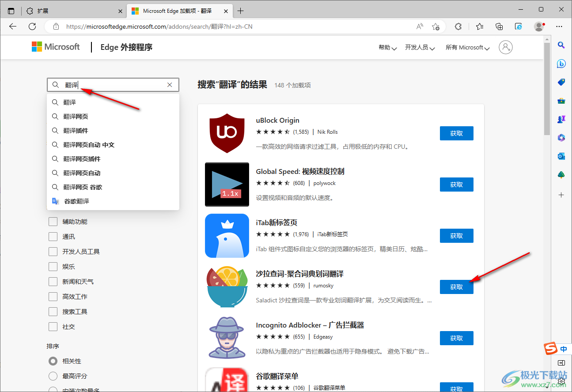Choose the 翻译网页 suggestion
The image size is (572, 392).
click(x=113, y=117)
